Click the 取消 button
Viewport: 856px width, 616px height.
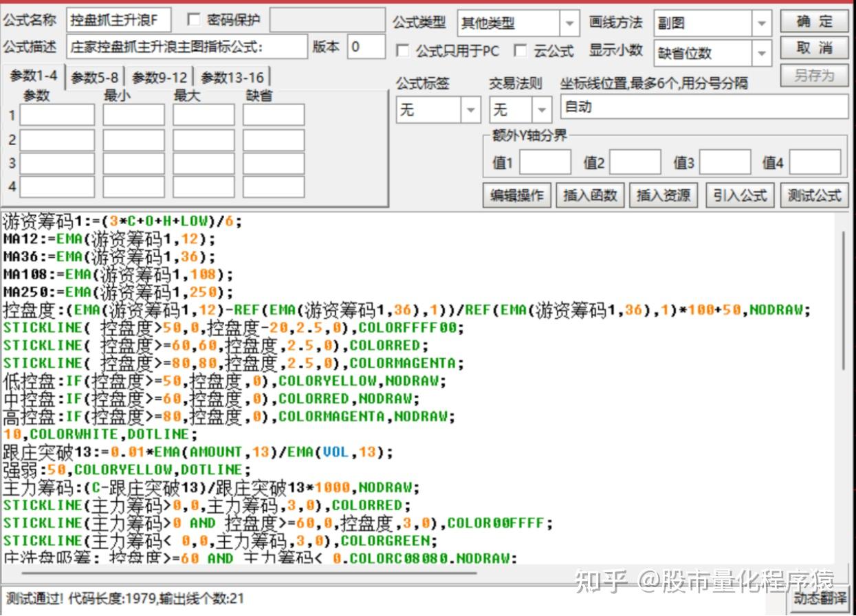click(814, 48)
